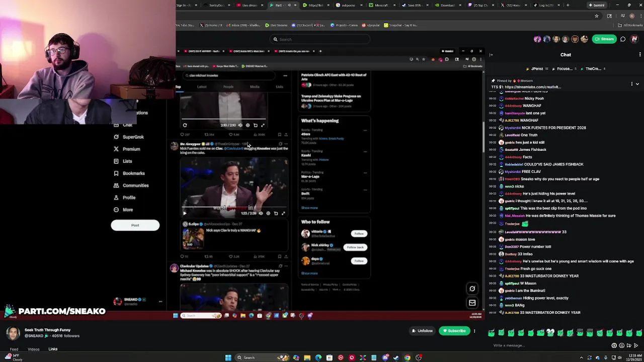Seek along the 1:23 video progress bar
This screenshot has height=362, width=644.
[x=234, y=207]
